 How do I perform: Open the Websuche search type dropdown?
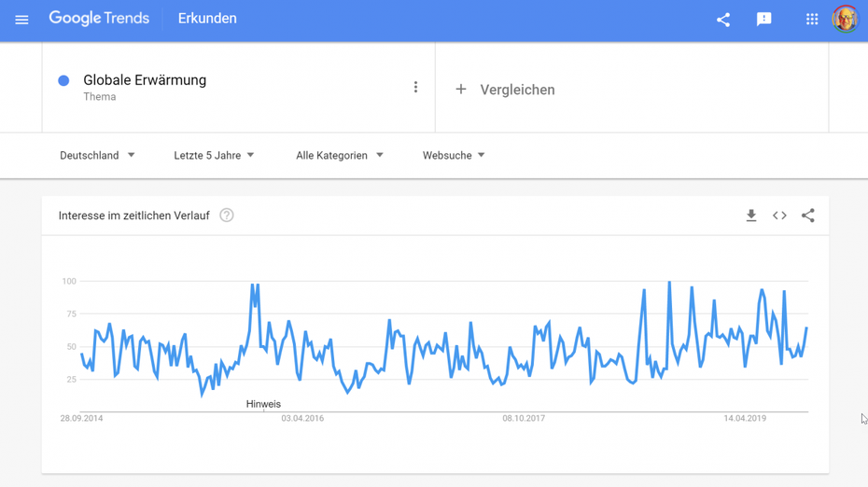point(454,156)
